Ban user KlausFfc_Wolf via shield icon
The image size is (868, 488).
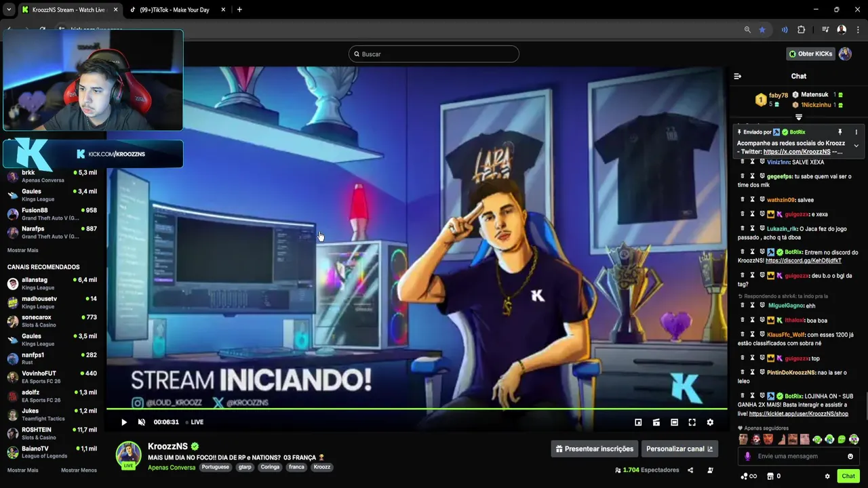(762, 335)
